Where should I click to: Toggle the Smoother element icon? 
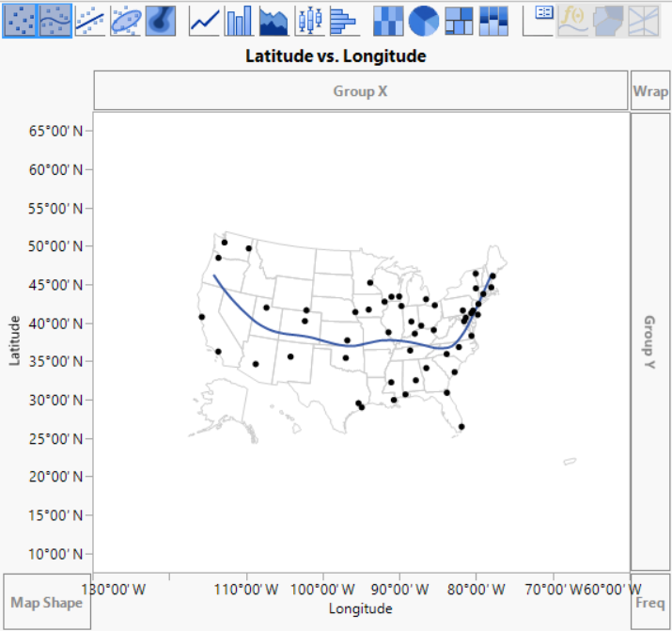(55, 19)
